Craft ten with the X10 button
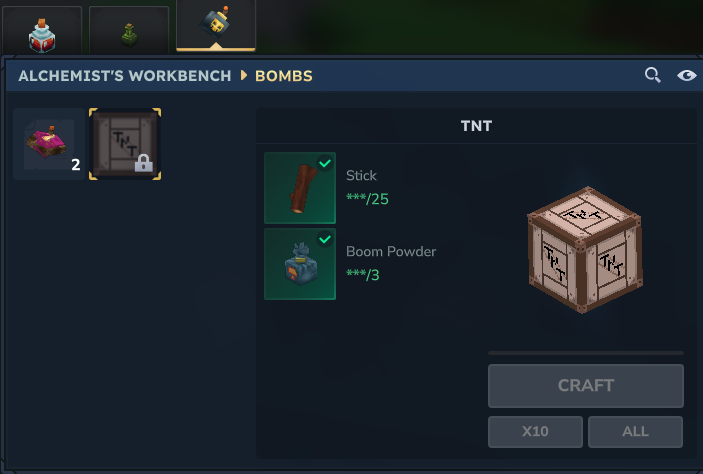703x474 pixels. point(535,431)
